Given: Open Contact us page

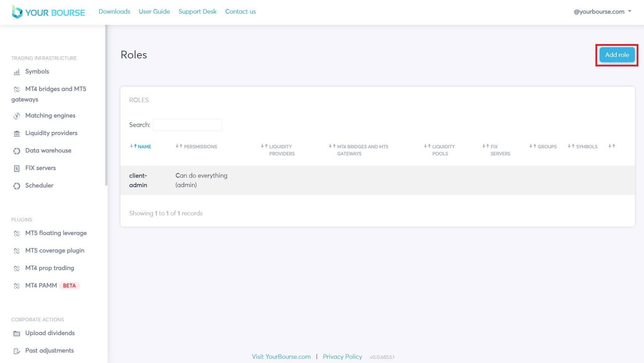Looking at the screenshot, I should pos(240,12).
